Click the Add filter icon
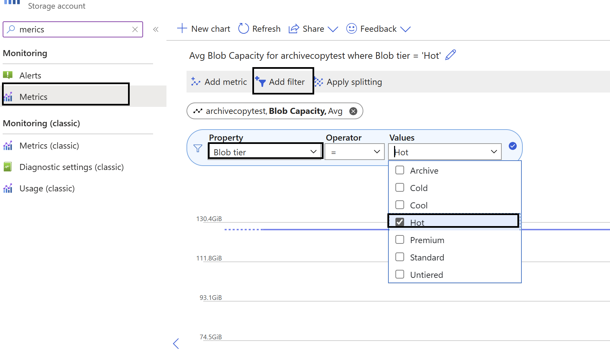610x364 pixels. click(x=260, y=81)
